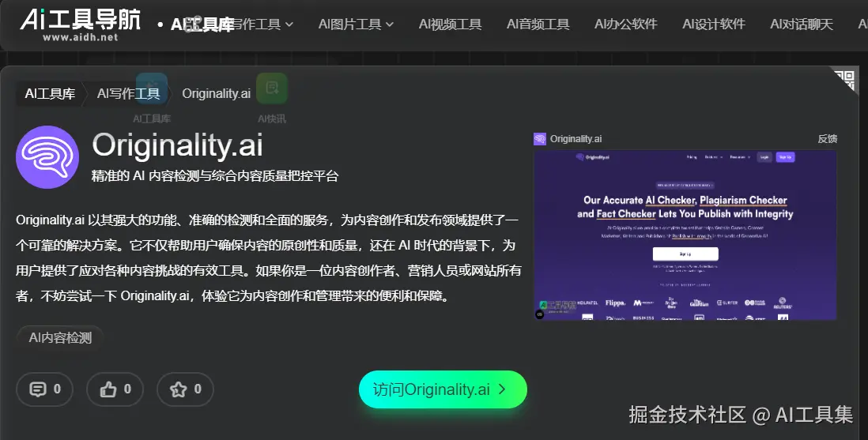This screenshot has height=440, width=868.
Task: Go to AI视频工具 category
Action: pos(450,24)
